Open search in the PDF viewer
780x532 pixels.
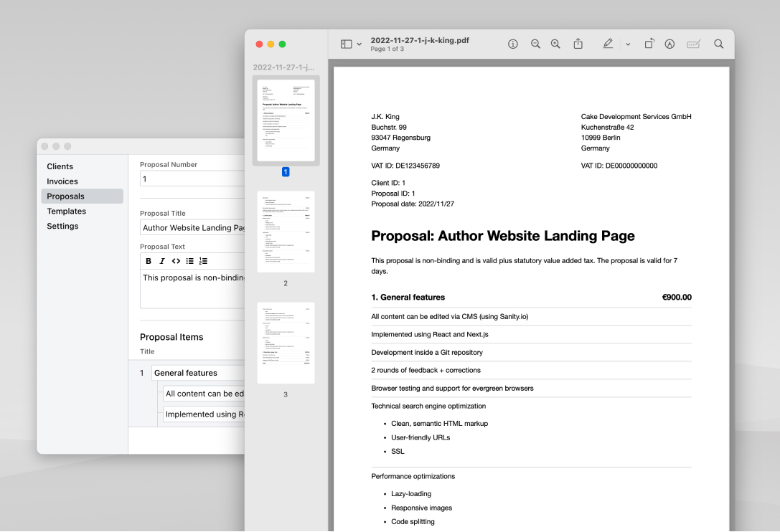[x=718, y=44]
